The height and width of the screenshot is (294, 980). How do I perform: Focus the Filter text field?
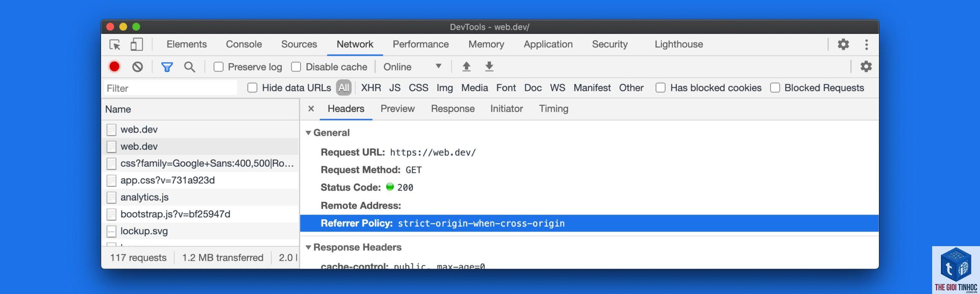[171, 88]
